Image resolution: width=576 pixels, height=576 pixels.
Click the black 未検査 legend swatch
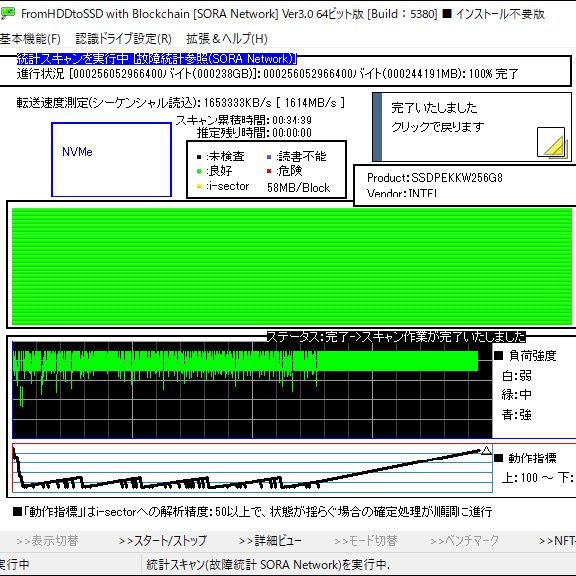(199, 157)
